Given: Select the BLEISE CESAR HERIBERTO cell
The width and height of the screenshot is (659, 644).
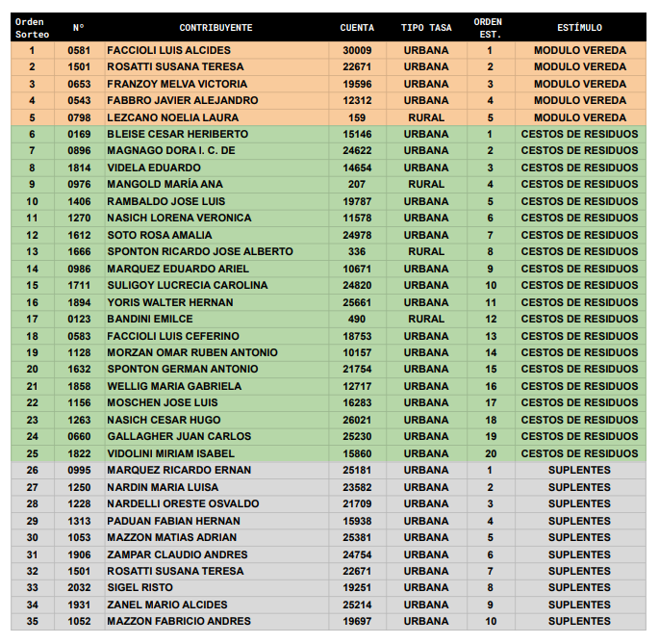Looking at the screenshot, I should (x=177, y=135).
